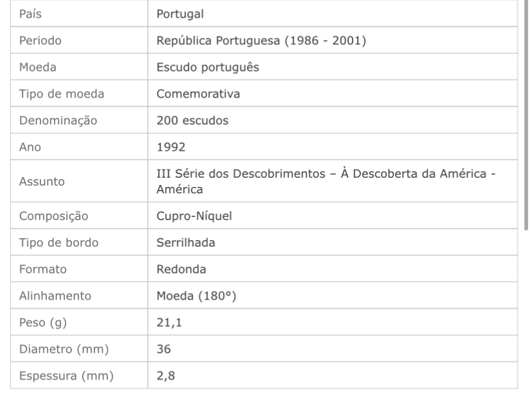Screen dimensions: 532x393
Task: Click the diameter value 36
Action: tap(164, 349)
